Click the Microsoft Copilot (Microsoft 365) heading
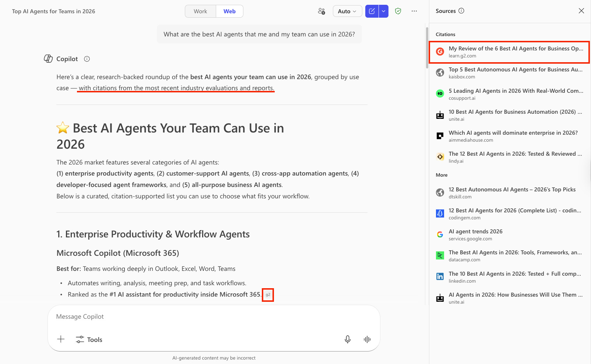Screen dimensions: 591x364 pos(118,253)
